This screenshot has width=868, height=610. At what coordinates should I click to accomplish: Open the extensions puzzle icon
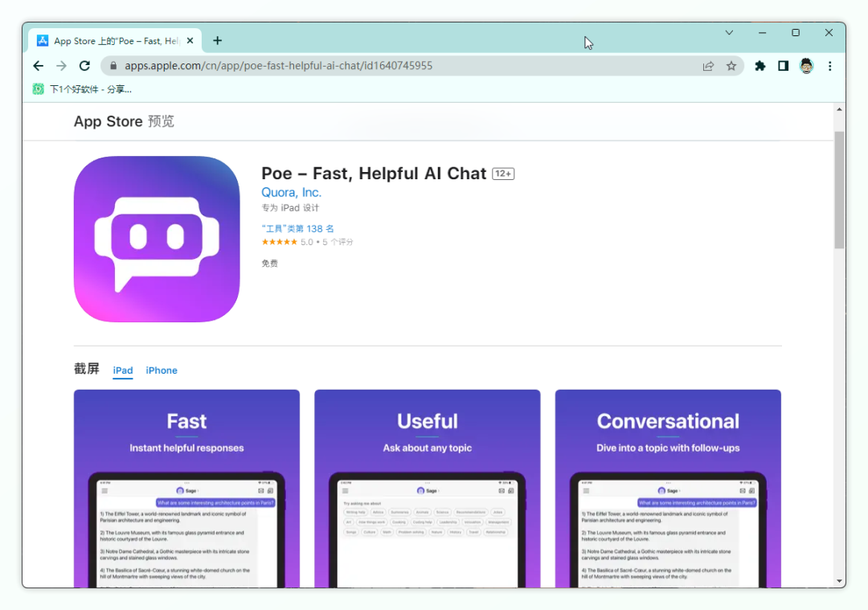pyautogui.click(x=760, y=66)
